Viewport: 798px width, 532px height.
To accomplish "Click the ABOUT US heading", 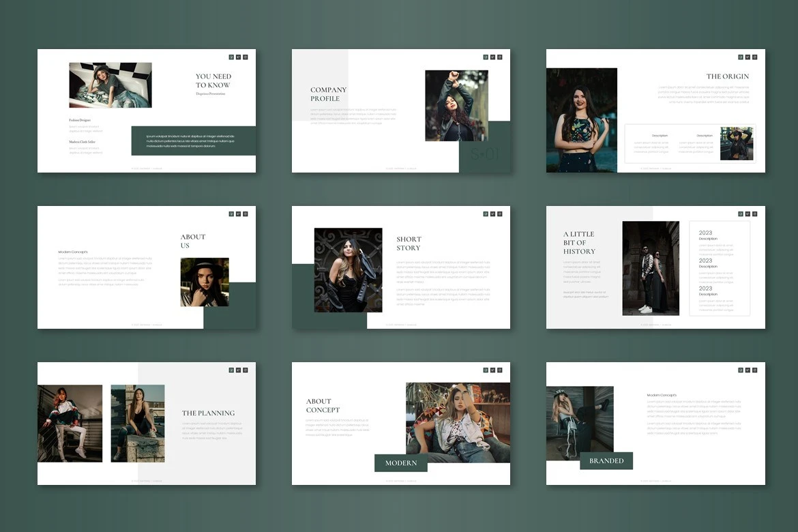I will (193, 241).
